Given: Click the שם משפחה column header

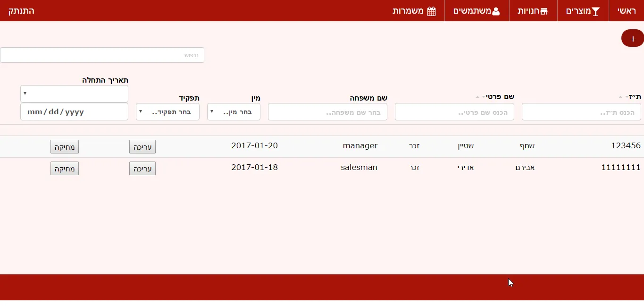Looking at the screenshot, I should [x=368, y=98].
